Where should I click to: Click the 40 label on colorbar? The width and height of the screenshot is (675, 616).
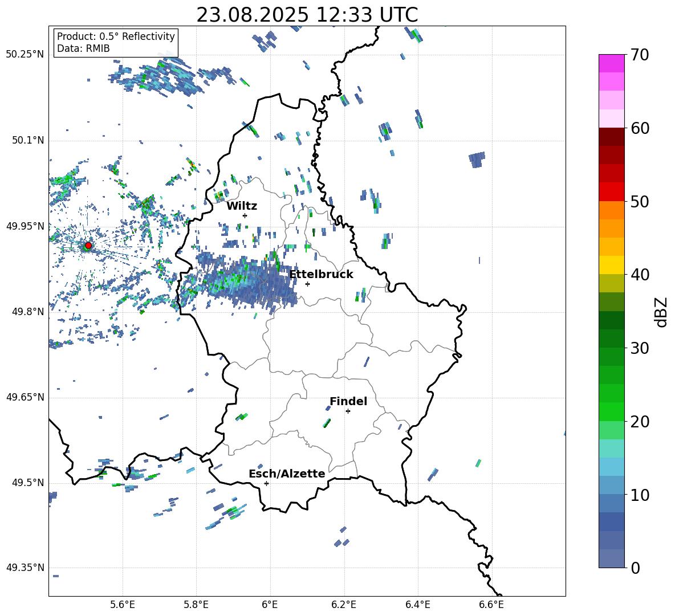(640, 275)
